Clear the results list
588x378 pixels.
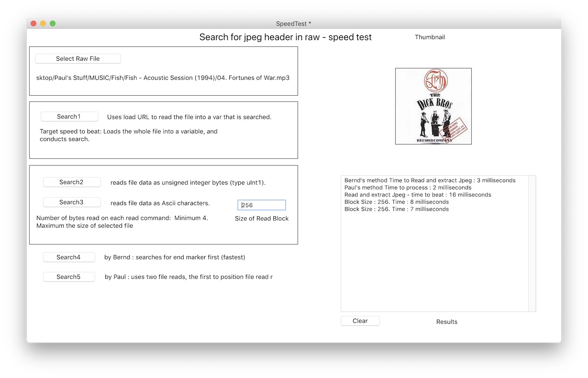(x=360, y=321)
